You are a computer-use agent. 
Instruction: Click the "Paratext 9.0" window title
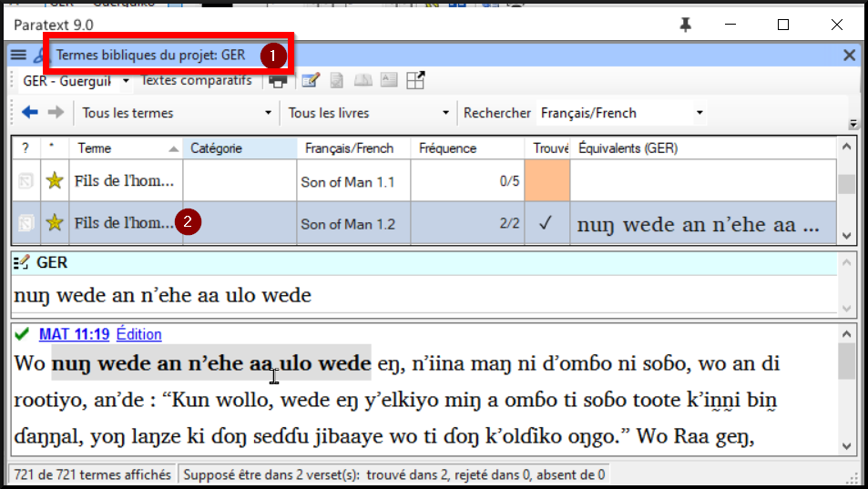coord(54,25)
